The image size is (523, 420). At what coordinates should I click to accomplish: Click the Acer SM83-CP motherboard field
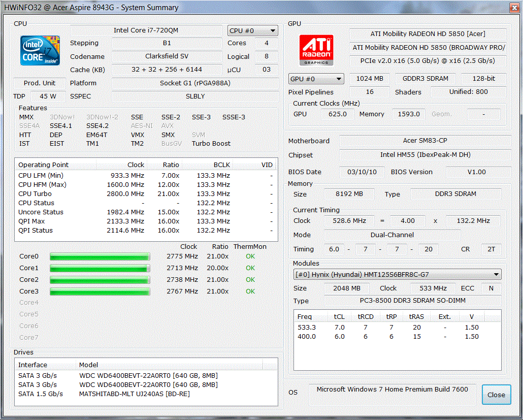coord(426,141)
